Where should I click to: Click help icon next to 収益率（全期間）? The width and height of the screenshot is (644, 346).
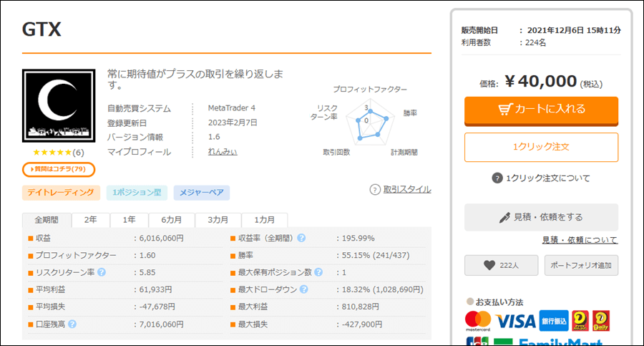point(301,239)
